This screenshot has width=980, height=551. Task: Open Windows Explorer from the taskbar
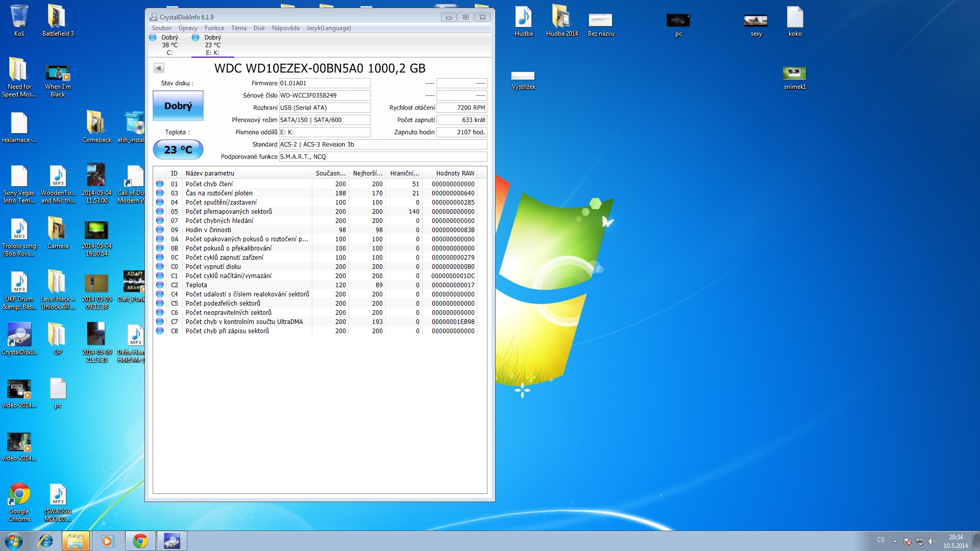(x=76, y=541)
